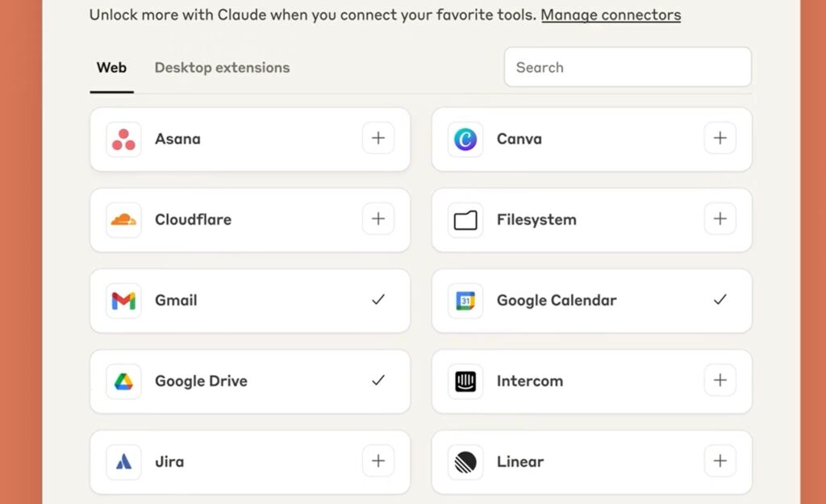Connect Cloudflare using its plus button
Viewport: 826px width, 504px height.
(x=378, y=219)
